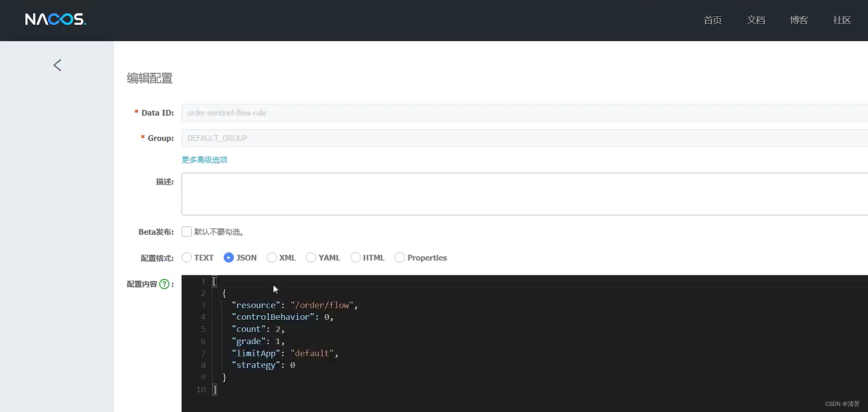
Task: Expand 更多高级选项 link
Action: coord(204,160)
